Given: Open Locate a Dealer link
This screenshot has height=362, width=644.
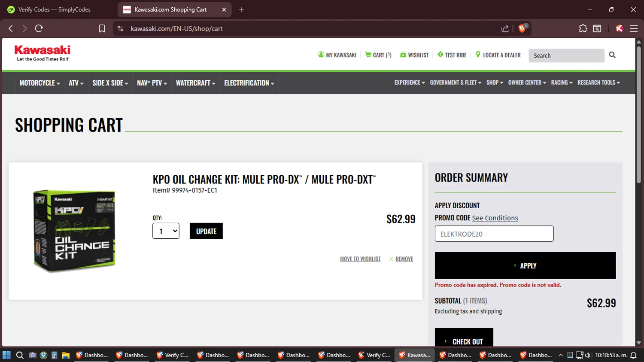Looking at the screenshot, I should point(498,55).
